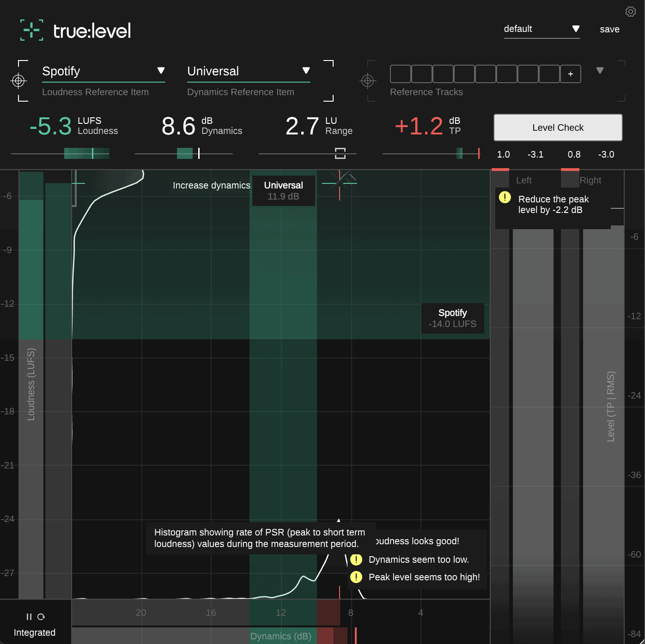
Task: Click the Reference Tracks target icon
Action: (368, 81)
